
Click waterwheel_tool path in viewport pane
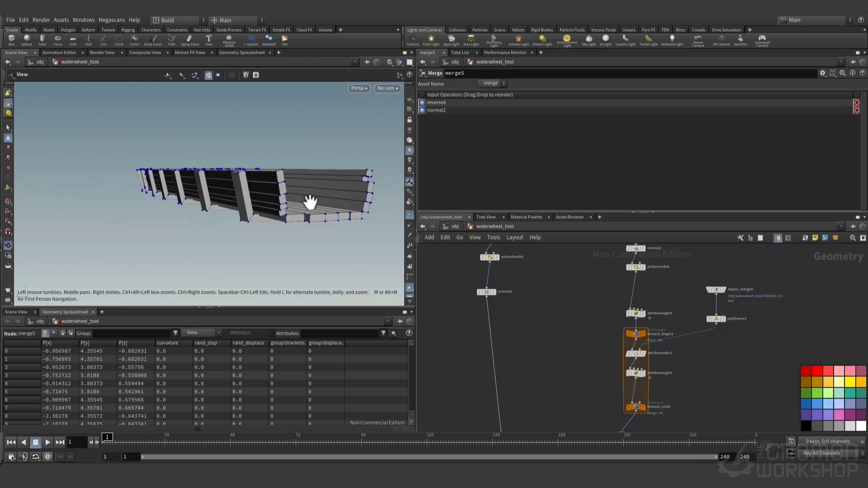pos(80,62)
